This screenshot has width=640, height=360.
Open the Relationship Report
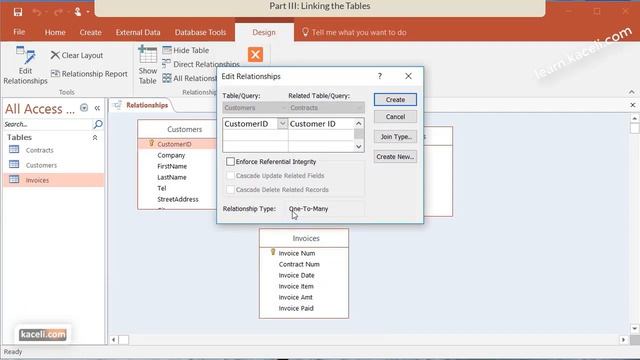pyautogui.click(x=89, y=74)
